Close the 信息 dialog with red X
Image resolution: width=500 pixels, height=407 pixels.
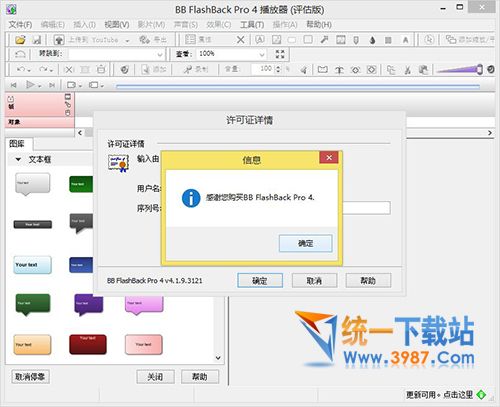coord(329,158)
